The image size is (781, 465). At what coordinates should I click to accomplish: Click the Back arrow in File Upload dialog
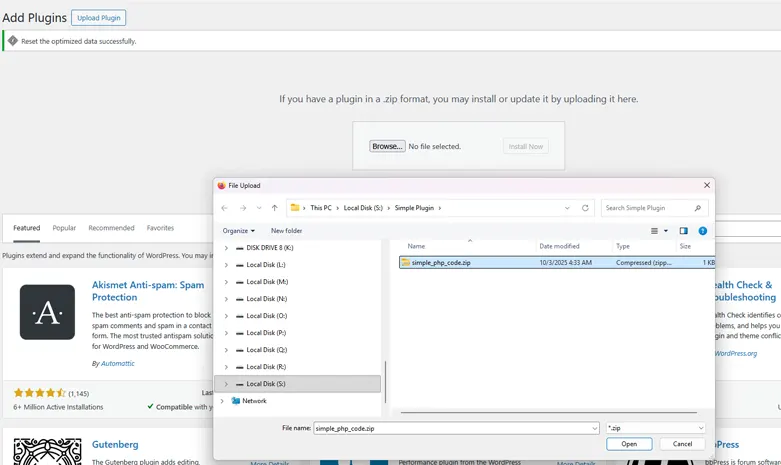pyautogui.click(x=224, y=208)
